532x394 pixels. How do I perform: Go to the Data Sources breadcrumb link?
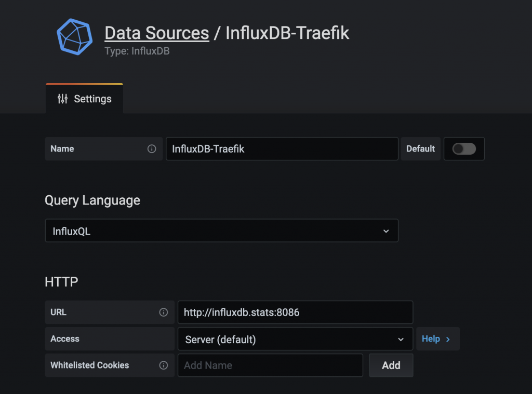tap(157, 33)
